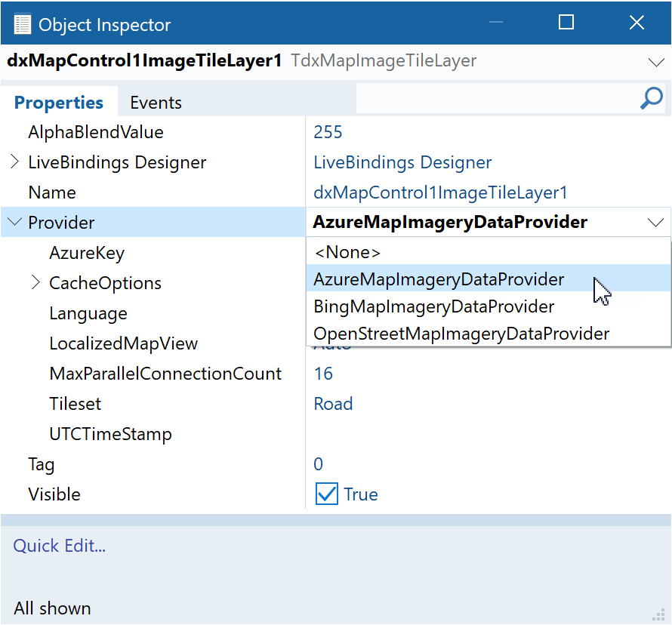Expand the LiveBindings Designer node
The image size is (672, 625).
click(x=14, y=162)
